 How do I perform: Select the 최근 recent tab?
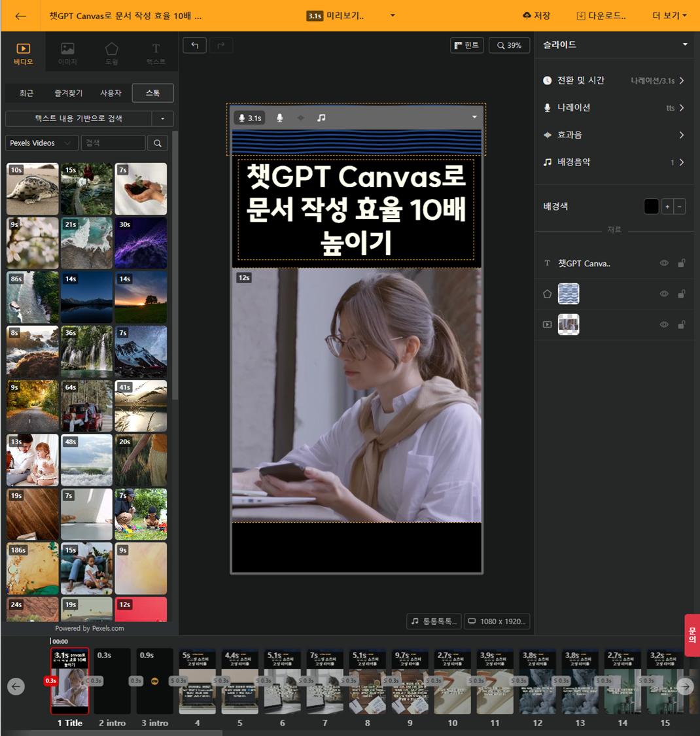click(26, 93)
